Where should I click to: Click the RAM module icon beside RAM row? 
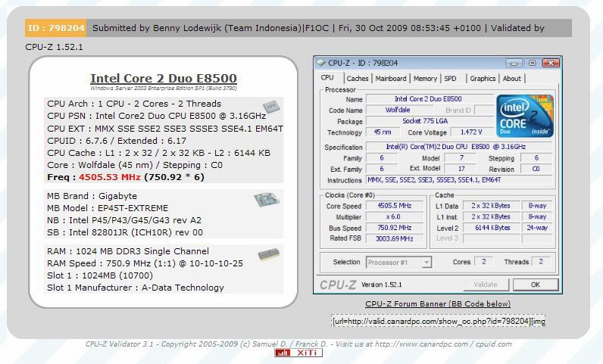click(268, 254)
